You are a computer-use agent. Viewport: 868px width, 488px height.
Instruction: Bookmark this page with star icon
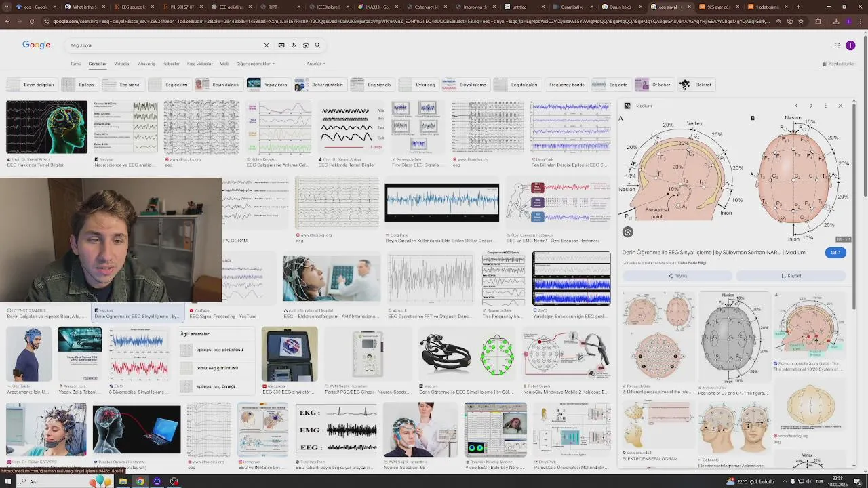pos(801,21)
